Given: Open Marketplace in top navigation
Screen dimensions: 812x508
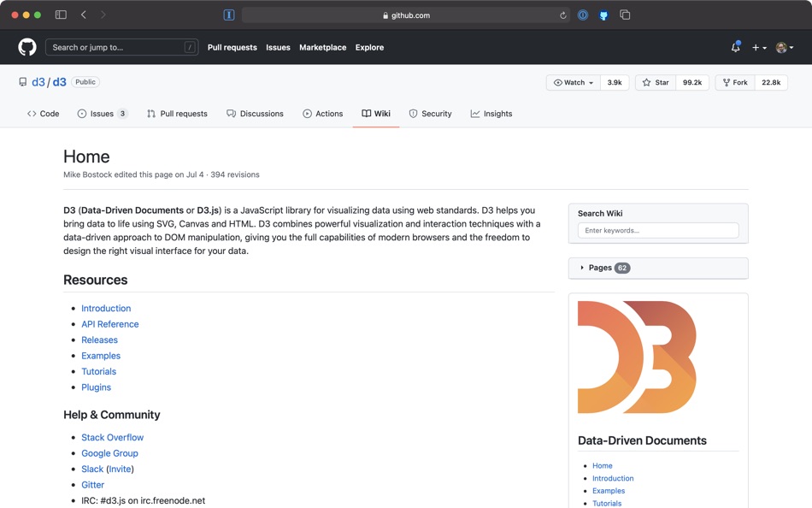Looking at the screenshot, I should coord(322,47).
